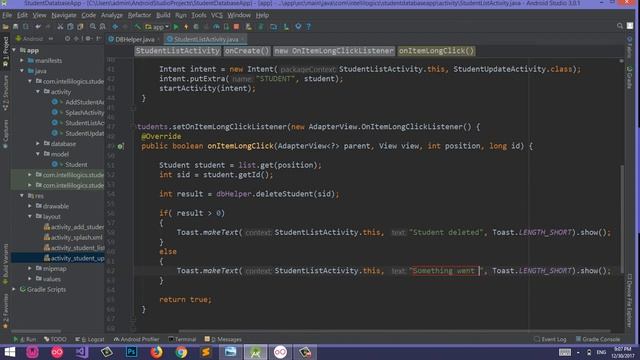Expand the database package
The width and height of the screenshot is (640, 360).
click(x=38, y=144)
